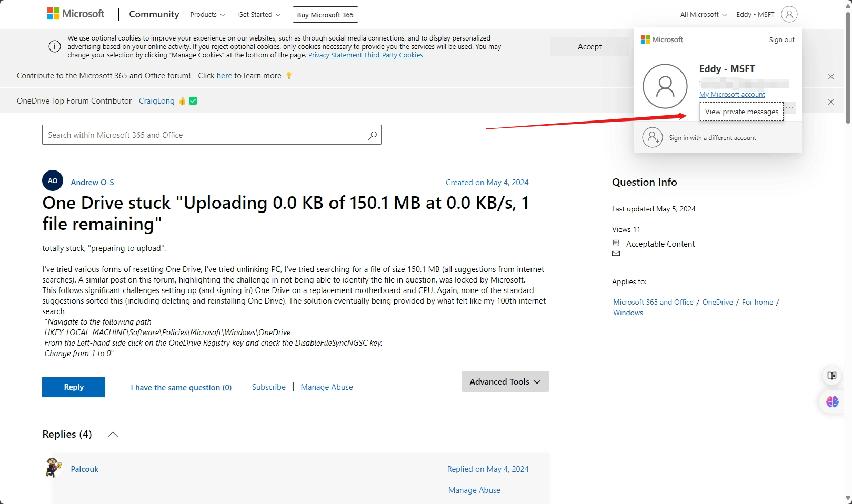Open the Get Started menu
The width and height of the screenshot is (852, 504).
pos(259,15)
